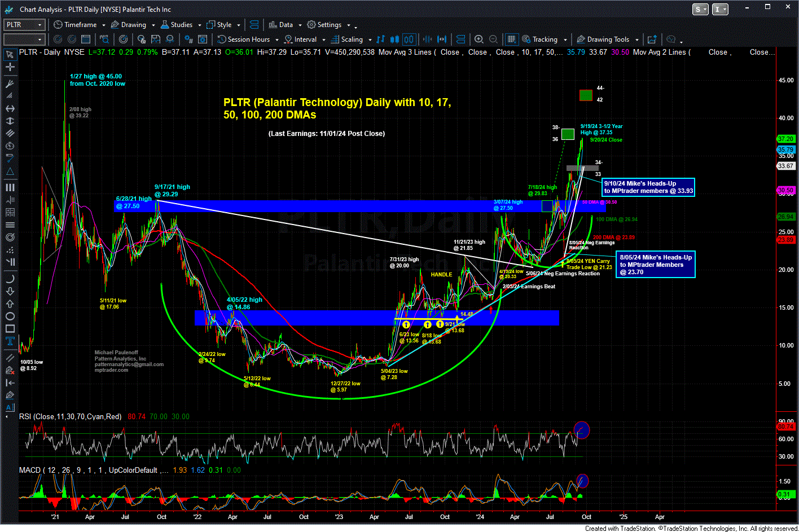Click the 9/10/24 Mike's Heads-Up annotation box
Viewport: 799px width, 532px height.
click(648, 187)
